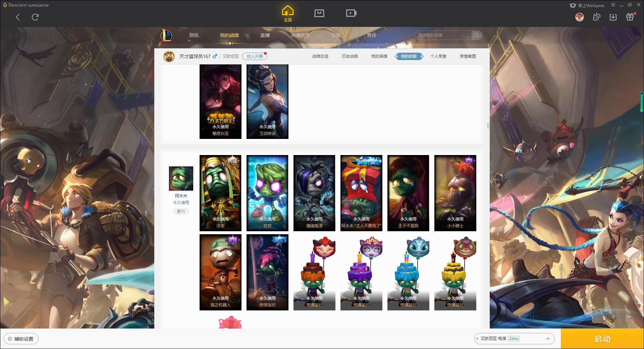Click the skin list scrollbar handle
Viewport: 644px width, 349px height.
click(x=488, y=126)
